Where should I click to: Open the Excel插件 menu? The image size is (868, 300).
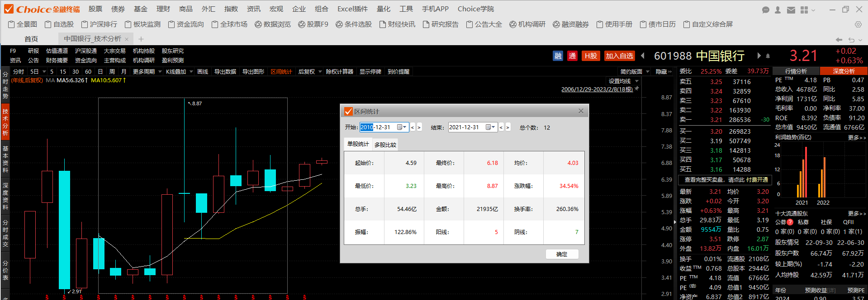click(x=352, y=9)
